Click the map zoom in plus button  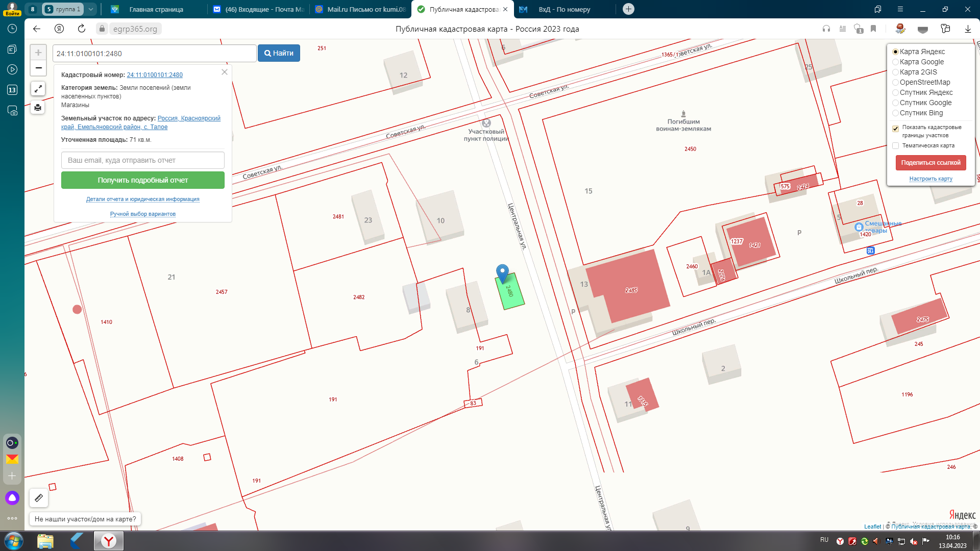click(x=38, y=53)
